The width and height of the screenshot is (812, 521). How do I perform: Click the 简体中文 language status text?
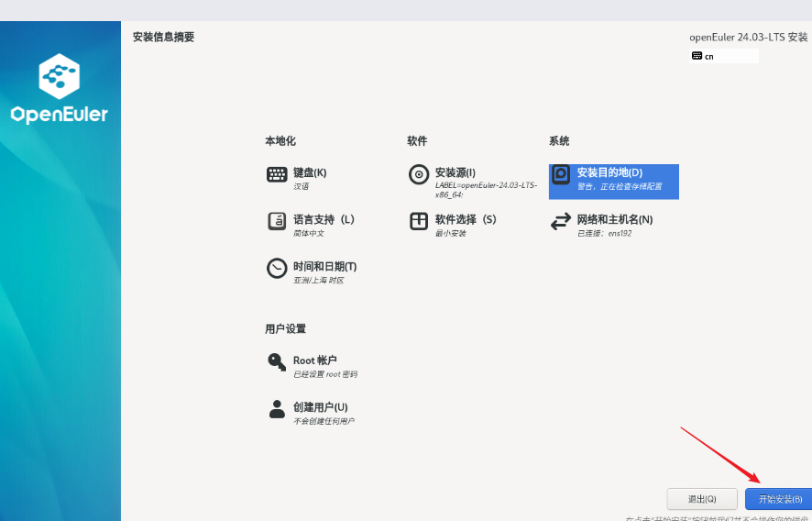(x=309, y=233)
